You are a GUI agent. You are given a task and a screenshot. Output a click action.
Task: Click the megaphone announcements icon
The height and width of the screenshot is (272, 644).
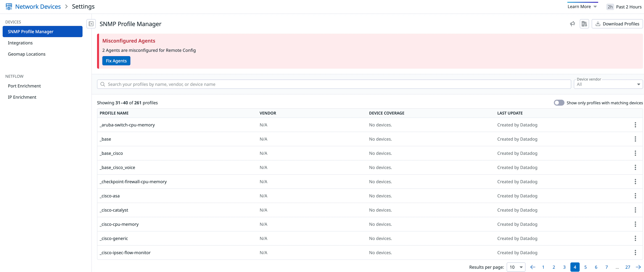pyautogui.click(x=572, y=24)
